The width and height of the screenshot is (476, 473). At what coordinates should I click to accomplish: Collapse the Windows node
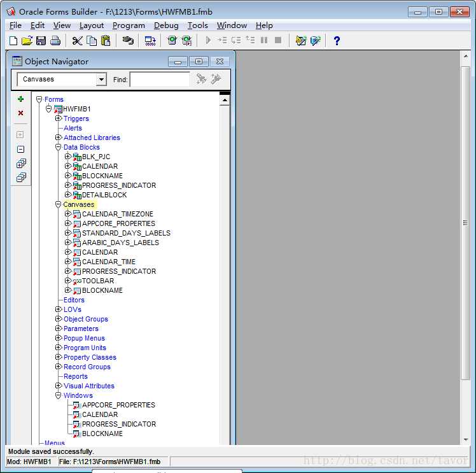(59, 395)
